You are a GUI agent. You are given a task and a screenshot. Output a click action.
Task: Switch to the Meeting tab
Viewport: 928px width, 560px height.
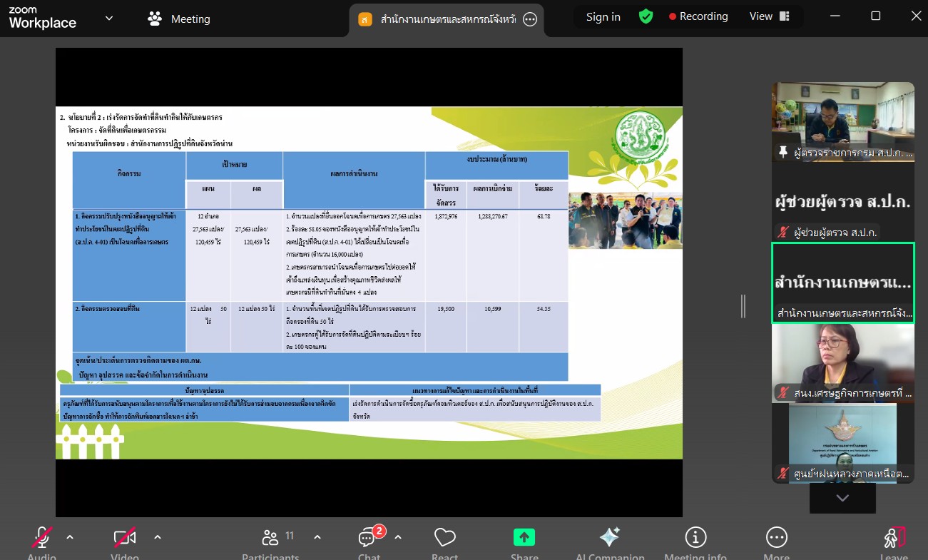tap(178, 18)
